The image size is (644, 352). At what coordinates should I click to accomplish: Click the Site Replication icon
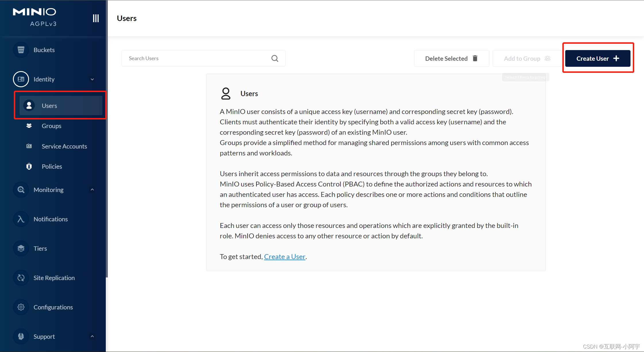21,278
